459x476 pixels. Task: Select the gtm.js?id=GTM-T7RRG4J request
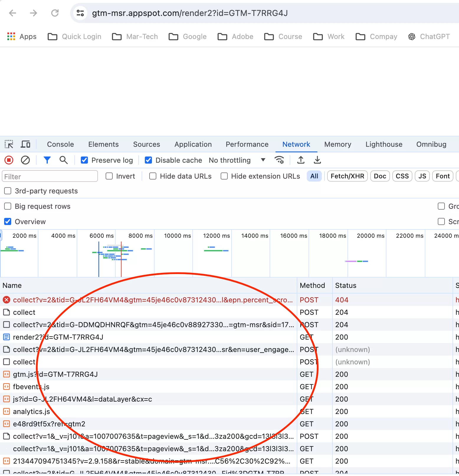(229, 374)
